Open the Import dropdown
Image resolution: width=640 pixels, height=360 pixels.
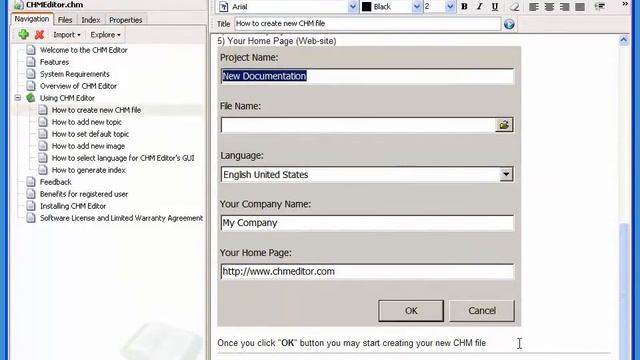[x=67, y=35]
